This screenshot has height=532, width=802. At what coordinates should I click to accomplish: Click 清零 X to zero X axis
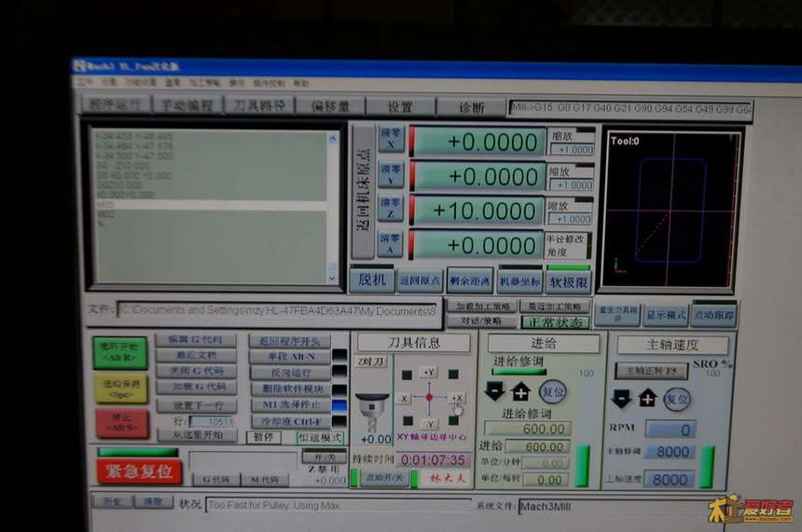pyautogui.click(x=390, y=140)
